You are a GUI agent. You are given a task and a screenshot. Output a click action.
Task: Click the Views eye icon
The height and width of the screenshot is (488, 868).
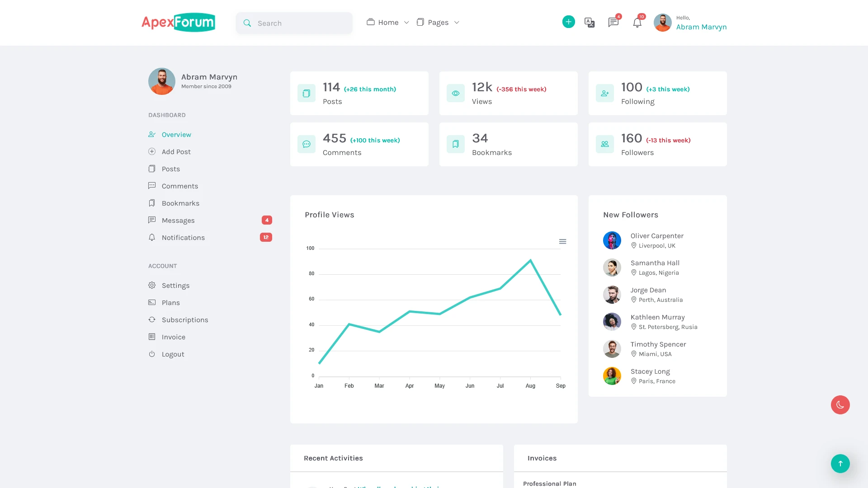point(456,93)
